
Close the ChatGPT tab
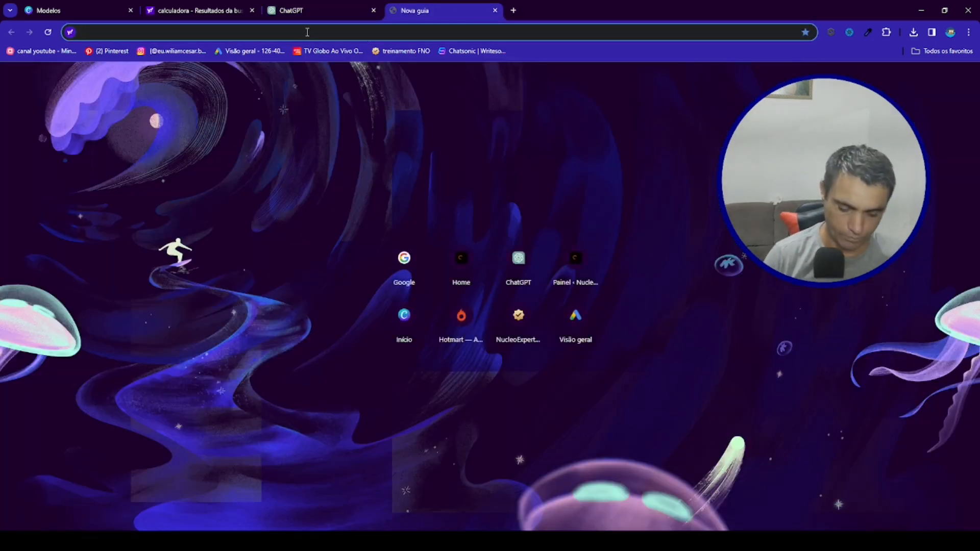pyautogui.click(x=374, y=10)
